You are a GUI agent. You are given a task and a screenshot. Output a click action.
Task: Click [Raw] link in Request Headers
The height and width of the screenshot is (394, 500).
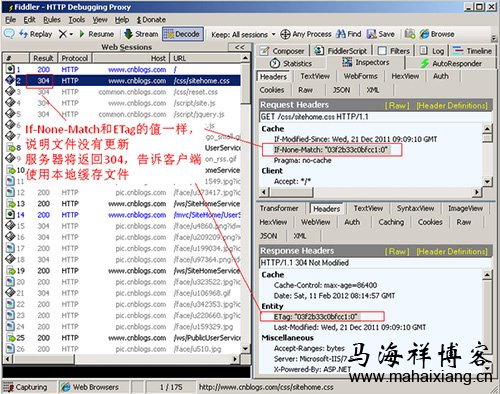pos(397,105)
